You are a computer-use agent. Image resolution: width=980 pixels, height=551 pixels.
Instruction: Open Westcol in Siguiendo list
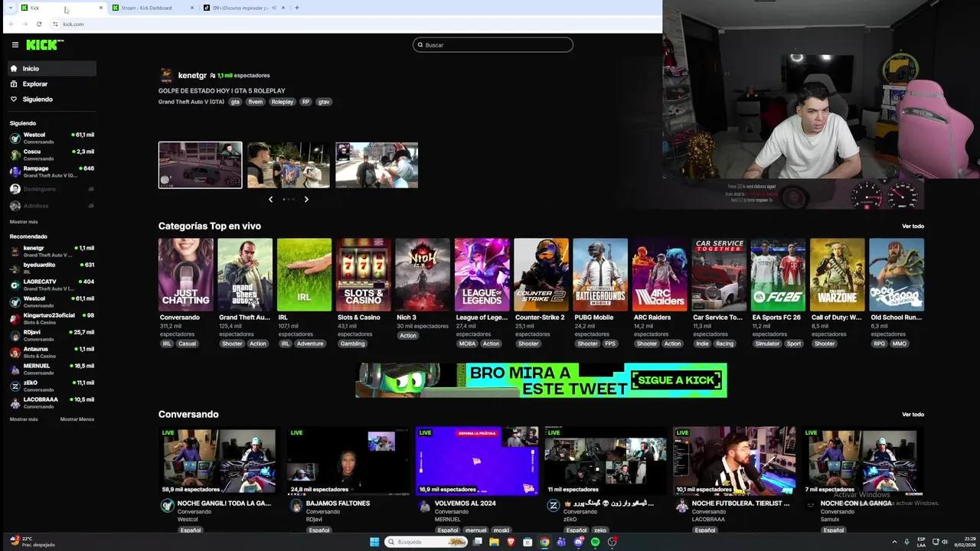pos(52,138)
